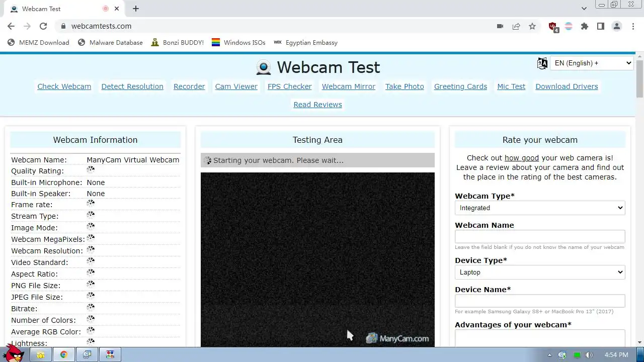Open the Take Photo link
Image resolution: width=644 pixels, height=362 pixels.
(405, 86)
